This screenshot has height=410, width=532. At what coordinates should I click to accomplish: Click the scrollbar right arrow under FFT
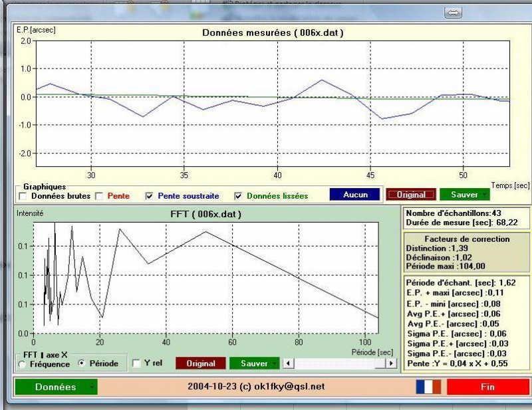pos(391,363)
